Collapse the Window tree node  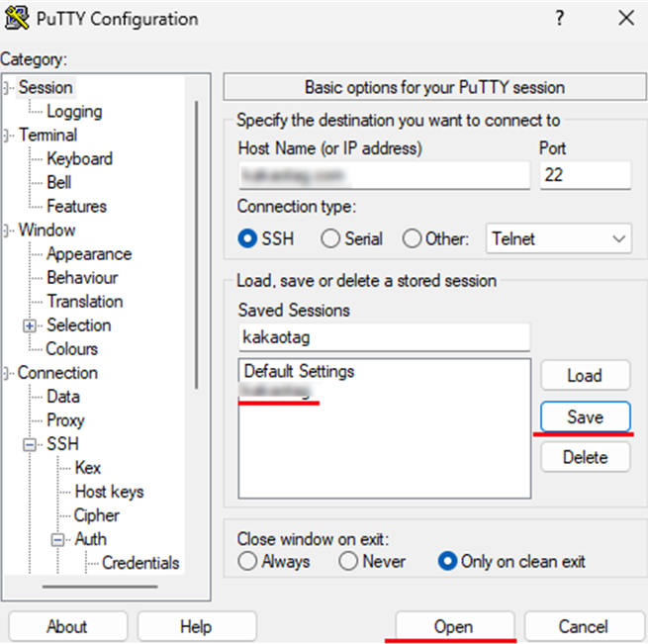(x=6, y=230)
